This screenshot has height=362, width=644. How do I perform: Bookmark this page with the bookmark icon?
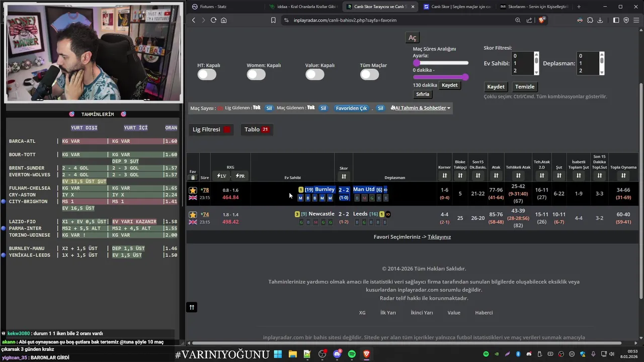273,20
